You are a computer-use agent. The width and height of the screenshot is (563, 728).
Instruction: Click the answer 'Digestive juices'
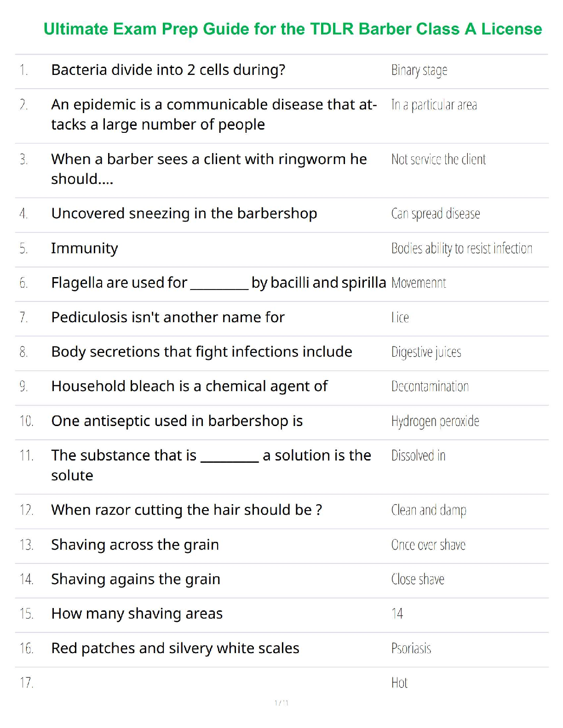pyautogui.click(x=426, y=352)
